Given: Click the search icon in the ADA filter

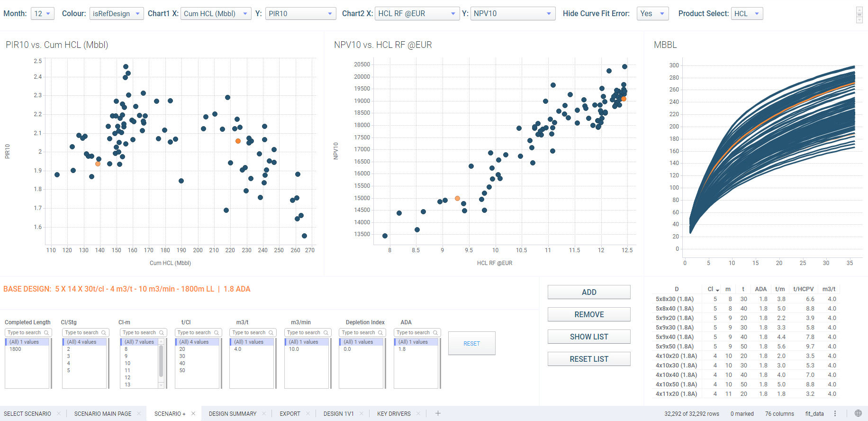Looking at the screenshot, I should point(435,333).
